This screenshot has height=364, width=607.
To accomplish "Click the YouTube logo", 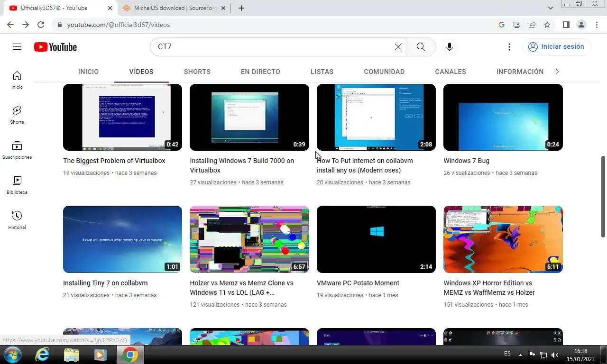I will click(x=55, y=47).
